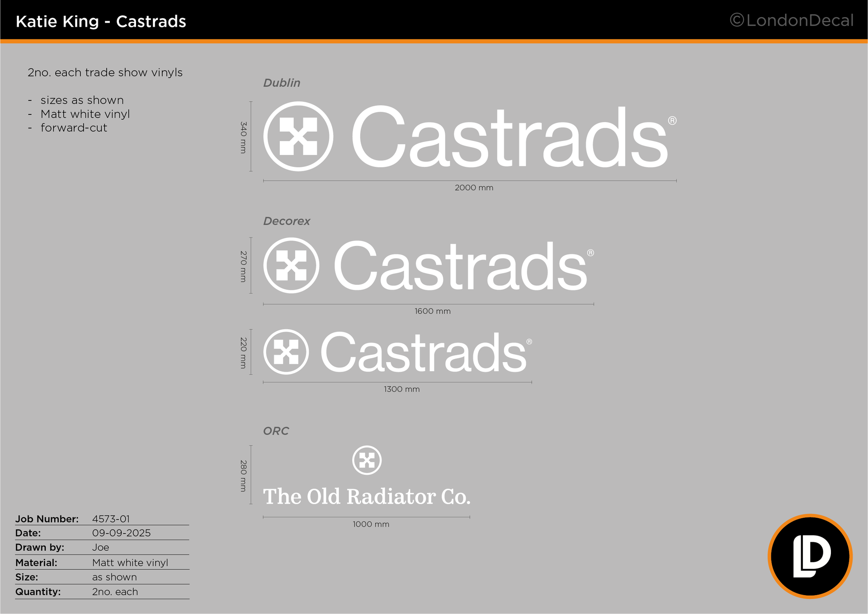
Task: Click the Dublin section label
Action: (x=282, y=83)
